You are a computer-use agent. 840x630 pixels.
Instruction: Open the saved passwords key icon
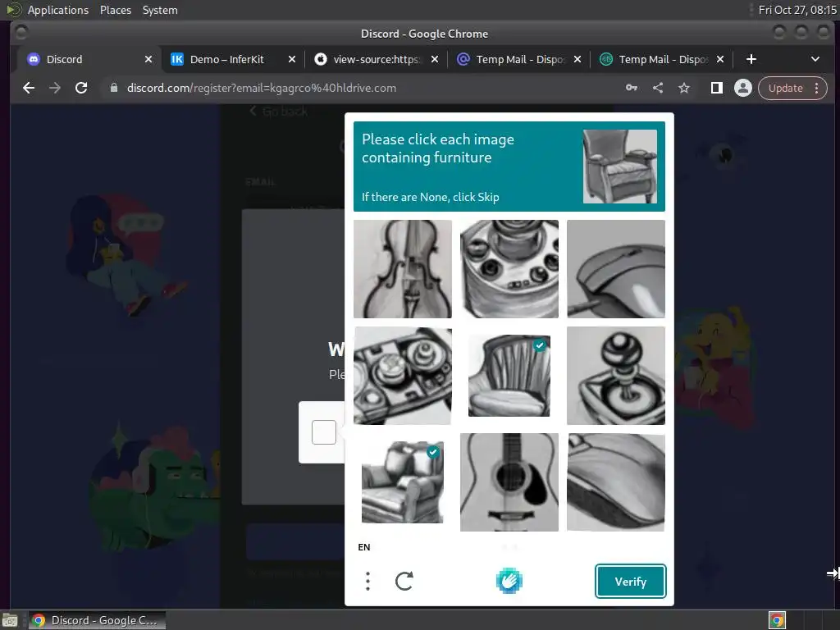pos(632,88)
